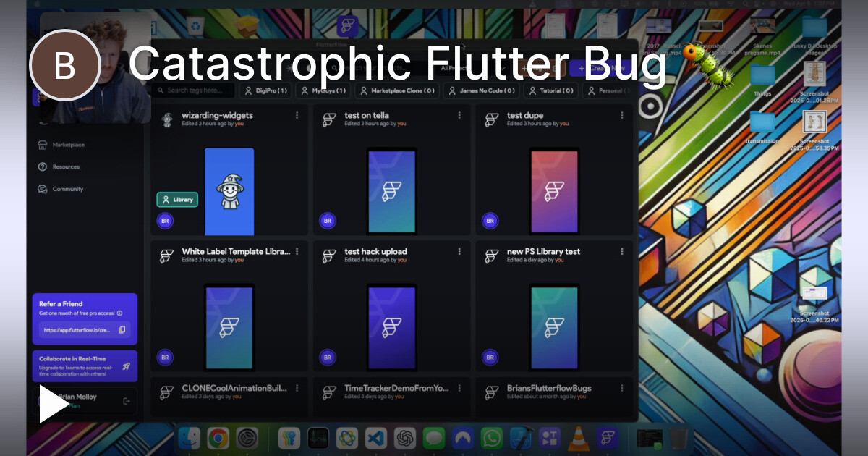Open System Settings from the Dock
This screenshot has width=868, height=456.
coord(247,438)
